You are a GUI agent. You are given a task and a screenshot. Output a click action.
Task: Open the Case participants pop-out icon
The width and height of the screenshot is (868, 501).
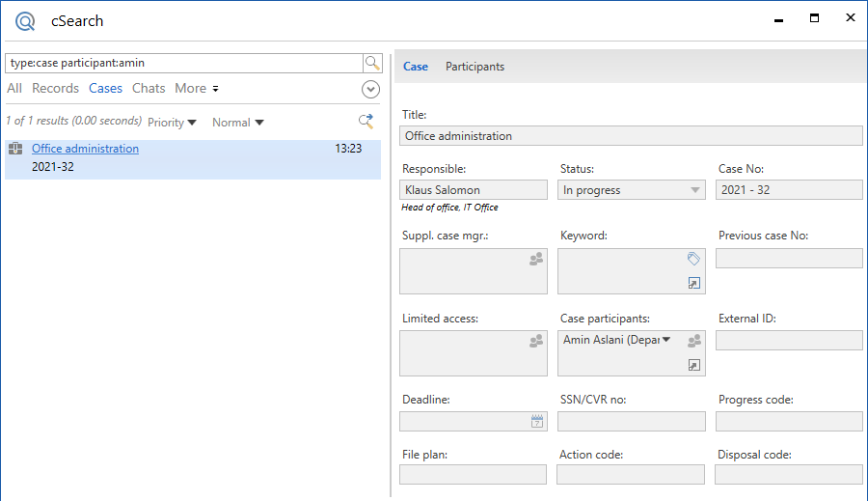(693, 365)
